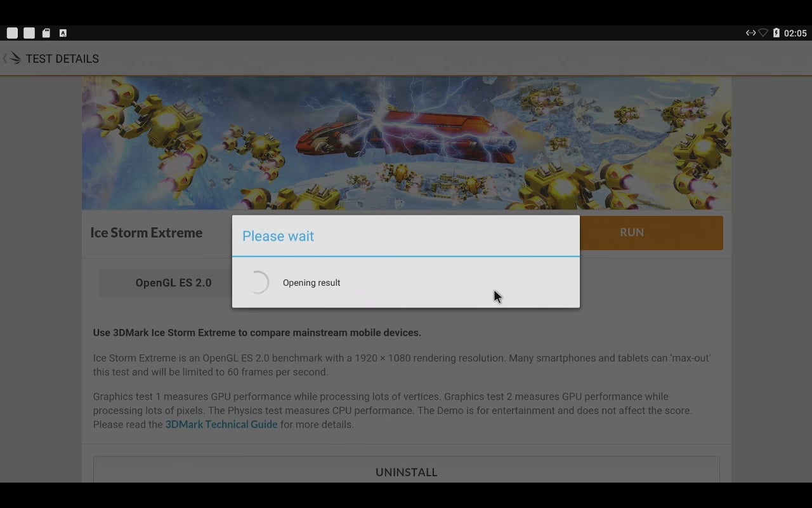Click the 'Please wait' dialog title

tap(278, 236)
